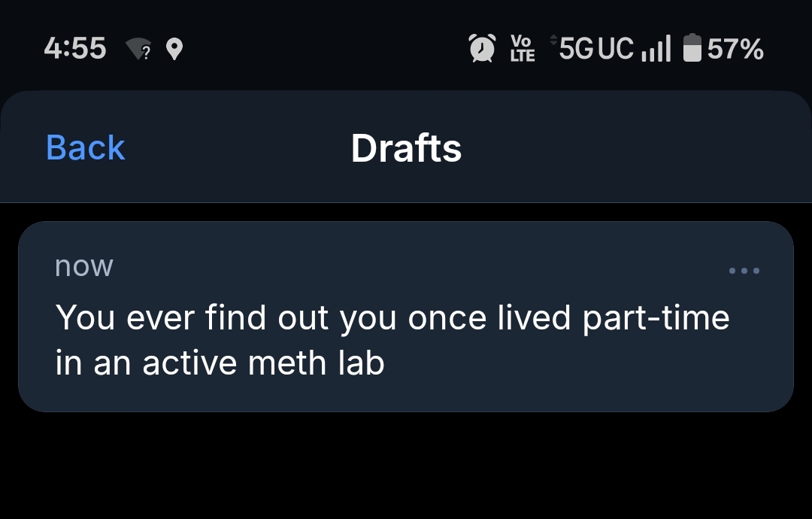Tap the blank space right of "meth lab"
812x519 pixels.
(x=586, y=364)
